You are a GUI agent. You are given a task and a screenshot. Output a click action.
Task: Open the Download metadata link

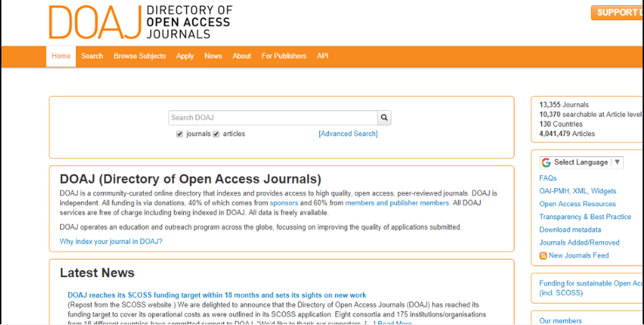[570, 230]
